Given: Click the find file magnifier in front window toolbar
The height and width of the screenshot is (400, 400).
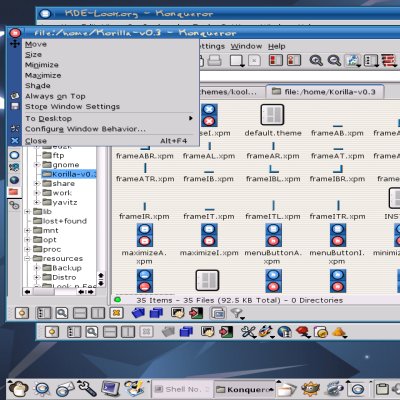Looking at the screenshot, I should [x=62, y=313].
